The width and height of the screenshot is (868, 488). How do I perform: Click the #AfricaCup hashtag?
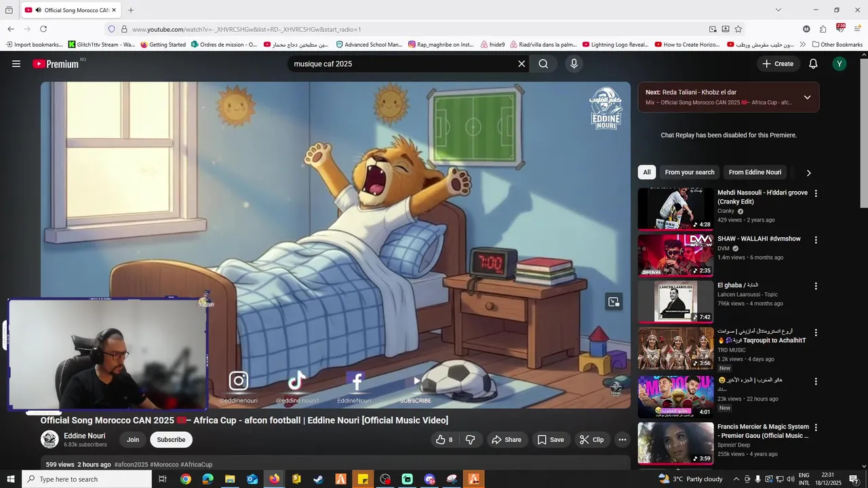tap(197, 464)
